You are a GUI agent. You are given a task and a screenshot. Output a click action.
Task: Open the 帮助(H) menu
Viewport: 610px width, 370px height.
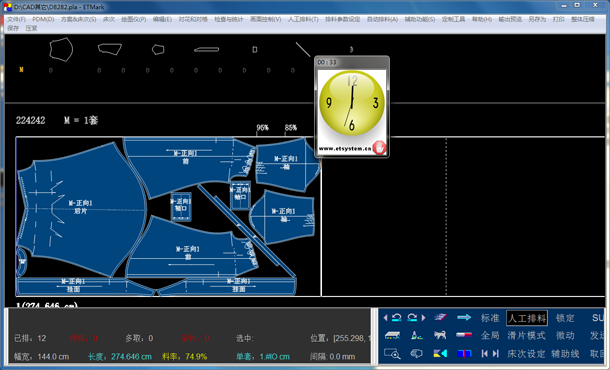(x=482, y=19)
